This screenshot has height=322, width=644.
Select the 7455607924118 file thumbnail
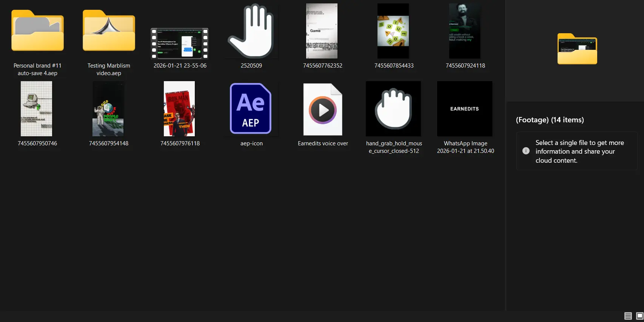coord(465,31)
